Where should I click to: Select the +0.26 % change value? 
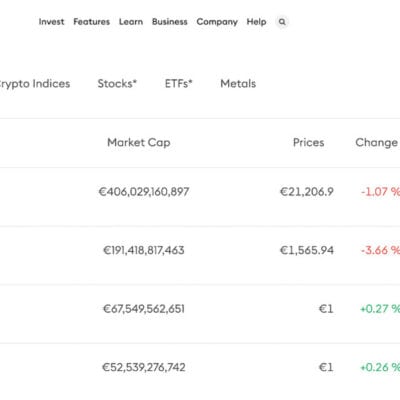click(x=380, y=367)
